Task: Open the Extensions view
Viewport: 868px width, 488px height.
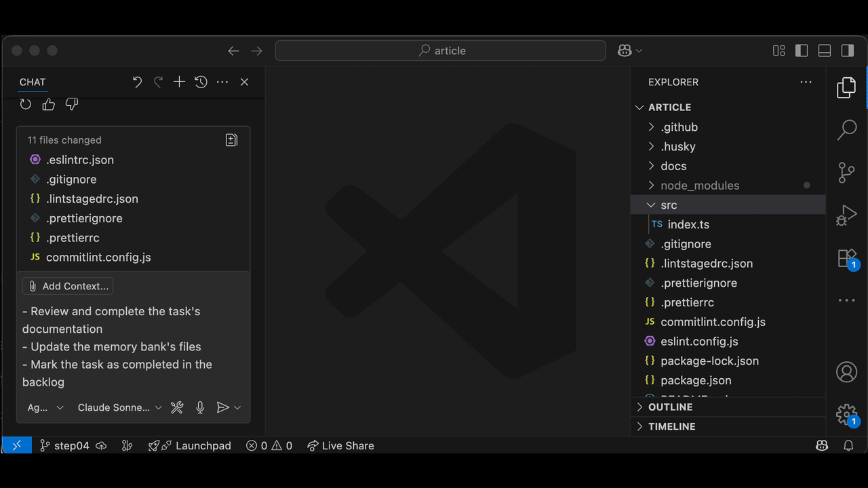Action: tap(846, 258)
